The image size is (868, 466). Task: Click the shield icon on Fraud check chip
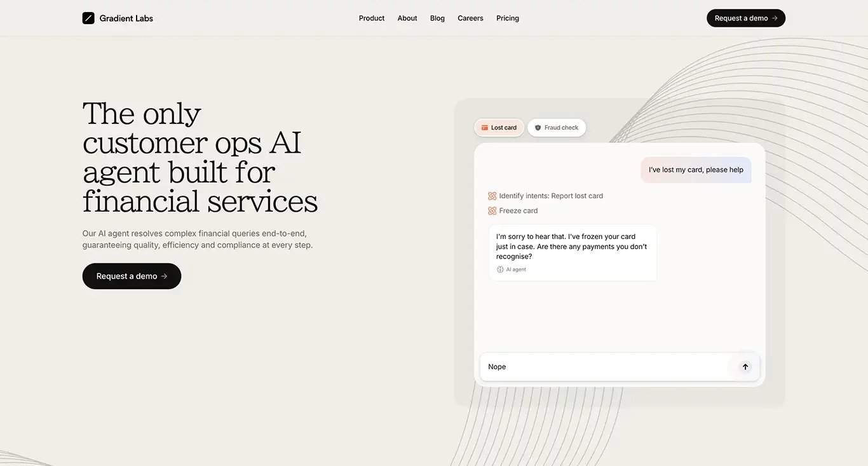[x=538, y=128]
